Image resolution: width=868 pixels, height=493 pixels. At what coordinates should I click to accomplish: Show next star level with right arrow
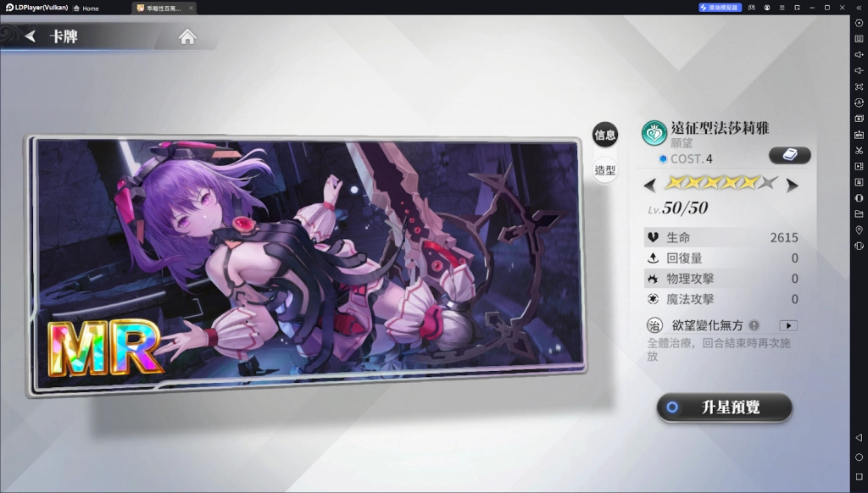pos(792,185)
